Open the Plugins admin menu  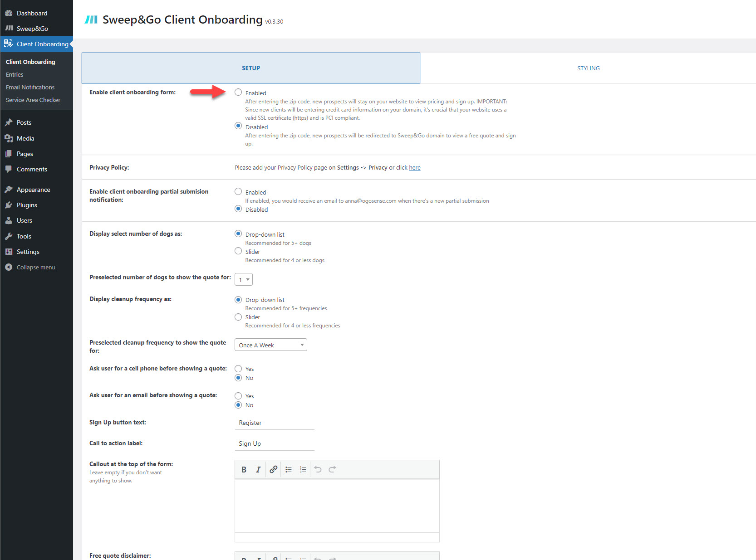pos(27,205)
